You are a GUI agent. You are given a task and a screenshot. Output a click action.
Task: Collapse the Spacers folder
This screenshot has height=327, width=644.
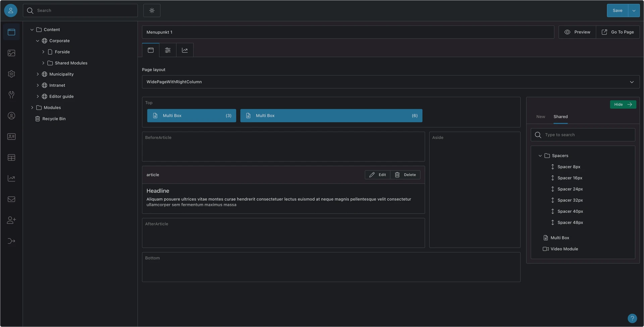(x=540, y=156)
